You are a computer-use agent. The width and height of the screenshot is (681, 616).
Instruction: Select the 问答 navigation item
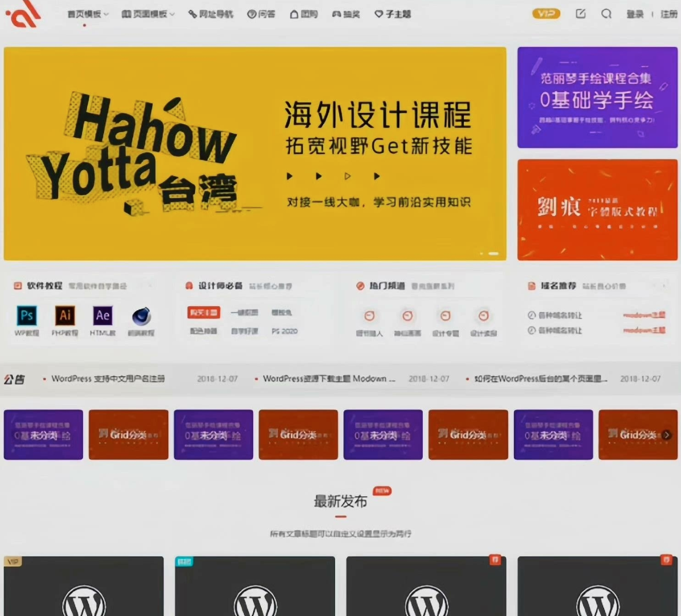point(261,14)
